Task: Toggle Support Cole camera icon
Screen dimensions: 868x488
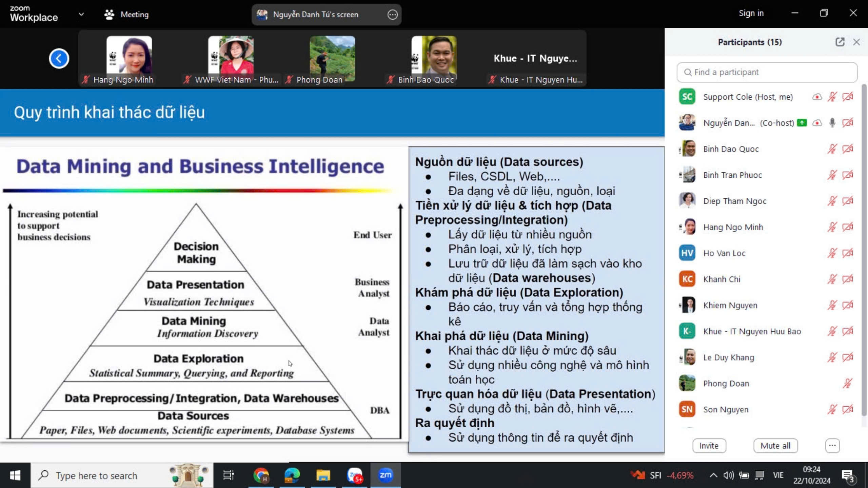Action: (x=848, y=97)
